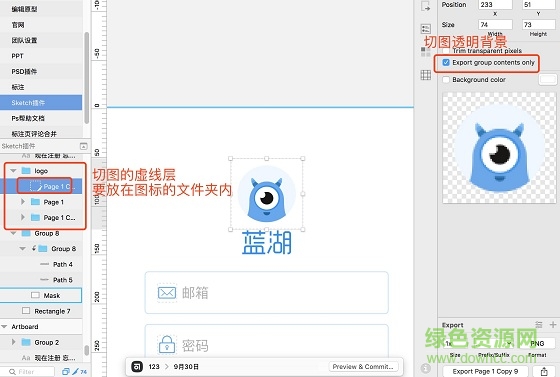
Task: Enable the Background color checkbox
Action: pos(446,80)
